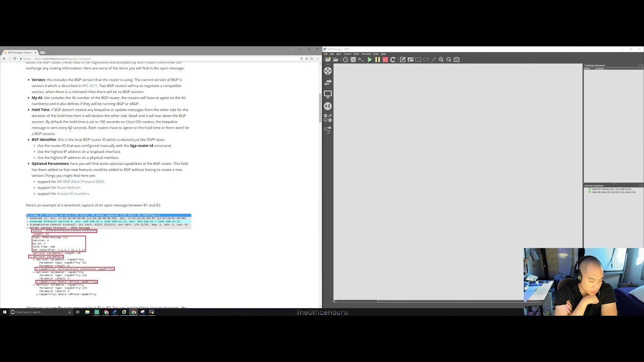The image size is (644, 362).
Task: Select the BGP Messages browser tab
Action: coord(20,52)
